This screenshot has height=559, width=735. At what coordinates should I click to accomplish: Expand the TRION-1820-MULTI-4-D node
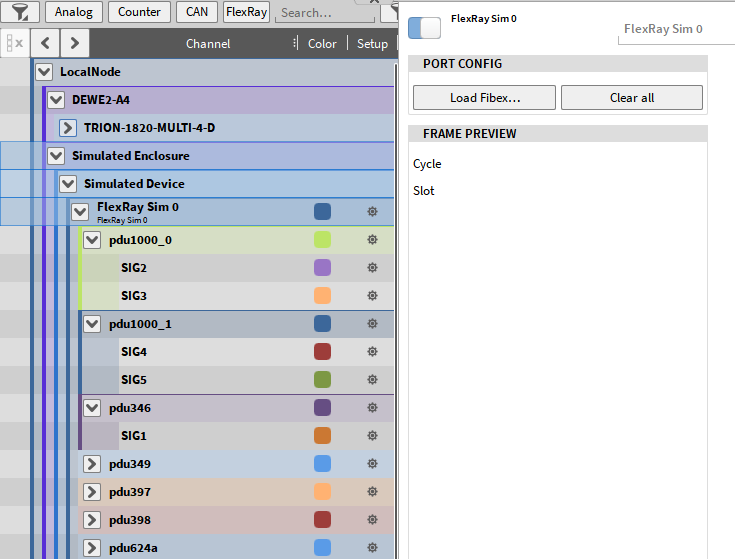[68, 128]
